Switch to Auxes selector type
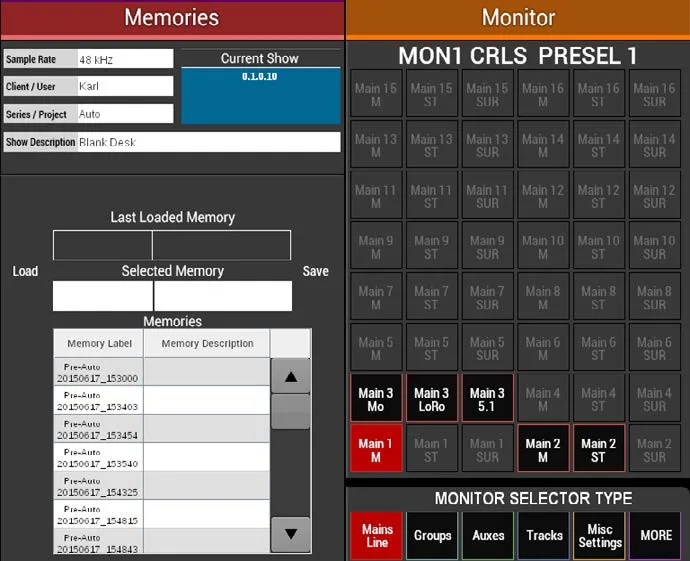690x561 pixels. 488,535
